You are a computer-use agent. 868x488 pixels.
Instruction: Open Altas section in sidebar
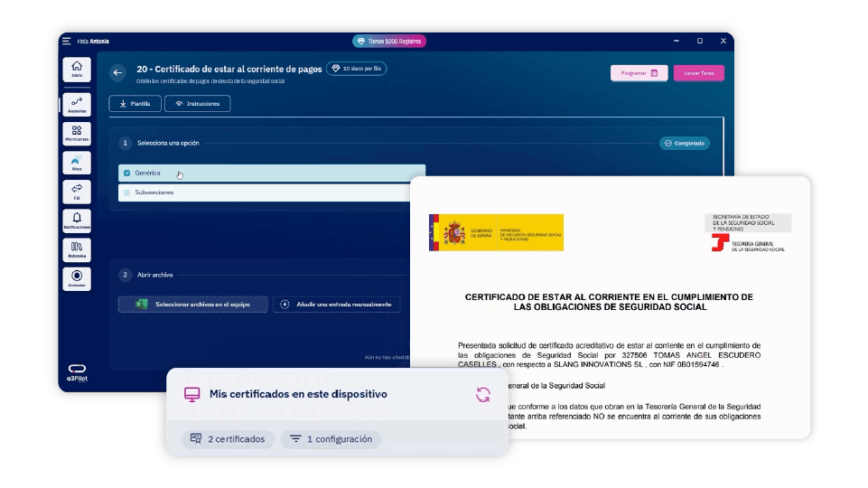77,163
